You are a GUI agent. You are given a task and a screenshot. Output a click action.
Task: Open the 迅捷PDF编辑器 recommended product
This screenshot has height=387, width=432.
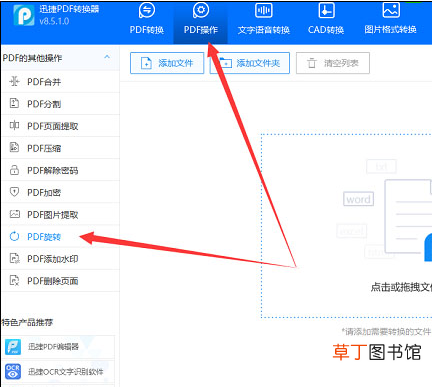coord(59,347)
